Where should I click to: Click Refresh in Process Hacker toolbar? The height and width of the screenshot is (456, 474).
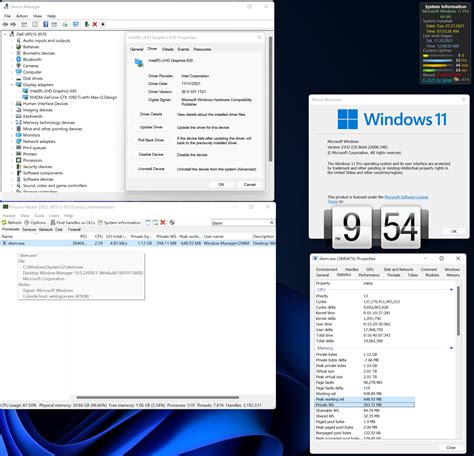click(12, 222)
